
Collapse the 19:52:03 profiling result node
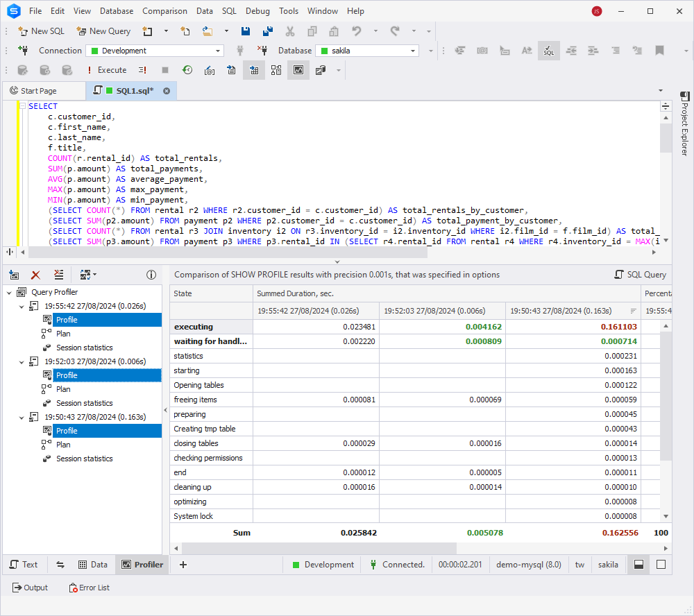click(22, 362)
